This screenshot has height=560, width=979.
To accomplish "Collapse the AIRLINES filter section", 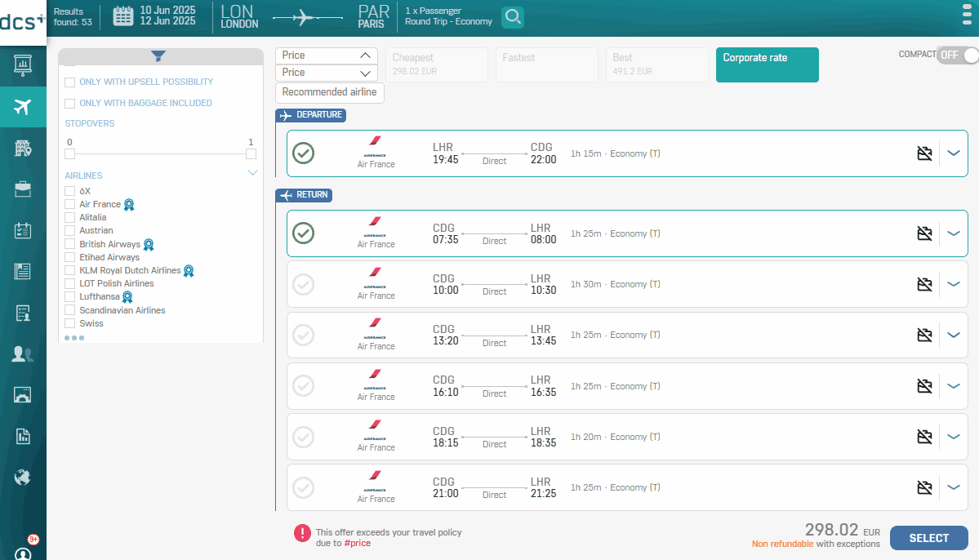I will click(253, 172).
